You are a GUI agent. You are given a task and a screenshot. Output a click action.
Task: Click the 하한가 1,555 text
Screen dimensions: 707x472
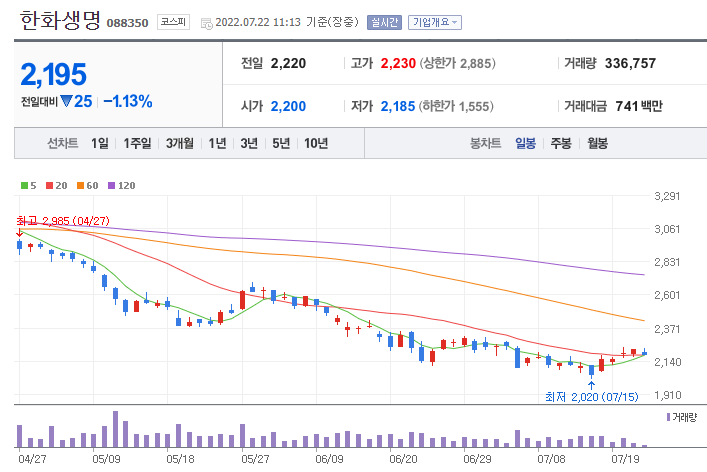456,106
